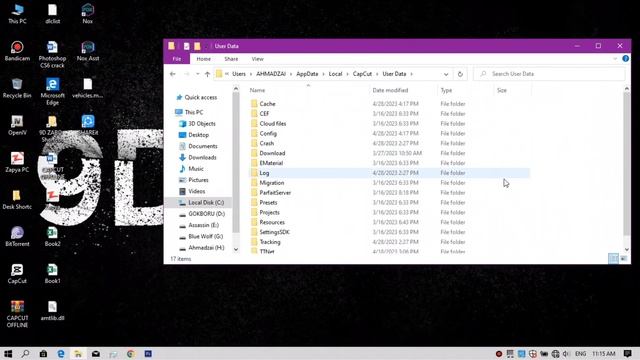Open Mail app from taskbar

[x=96, y=353]
